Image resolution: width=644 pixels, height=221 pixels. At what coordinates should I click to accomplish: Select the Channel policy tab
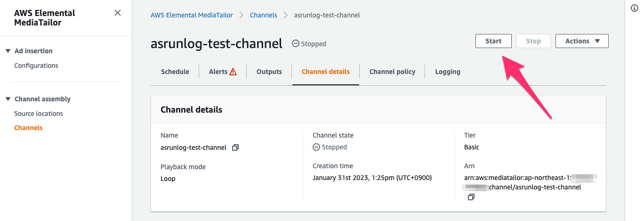tap(392, 72)
